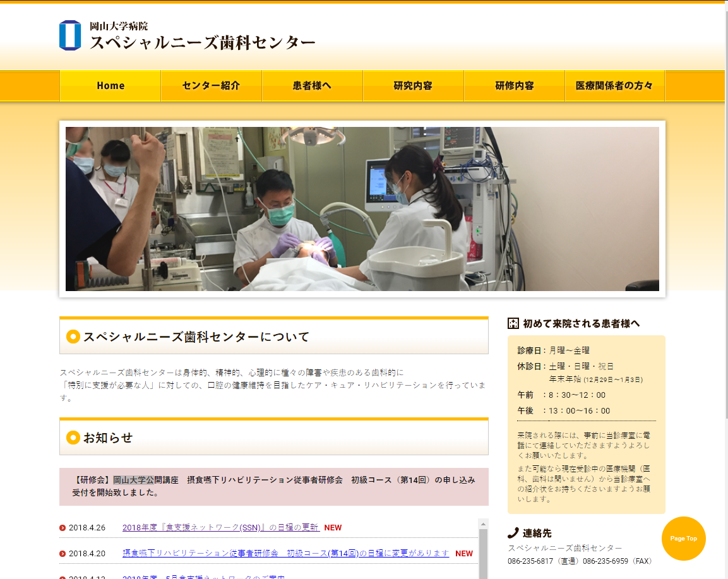Go to the 患者様へ menu item

coord(312,85)
